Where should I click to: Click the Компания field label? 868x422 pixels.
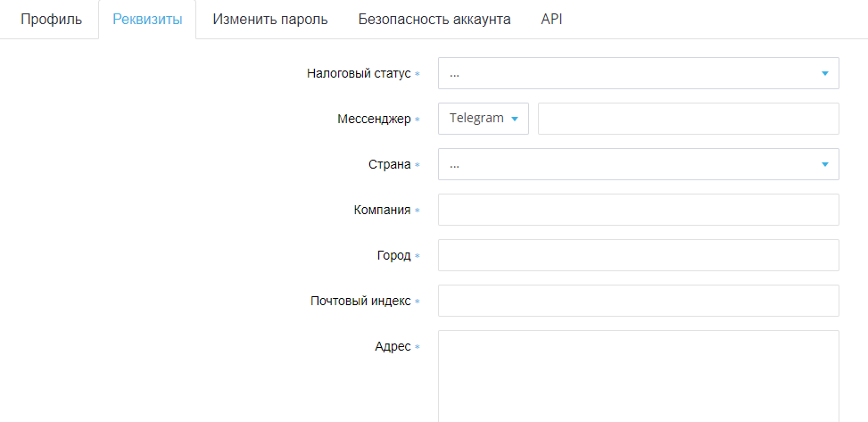coord(382,210)
